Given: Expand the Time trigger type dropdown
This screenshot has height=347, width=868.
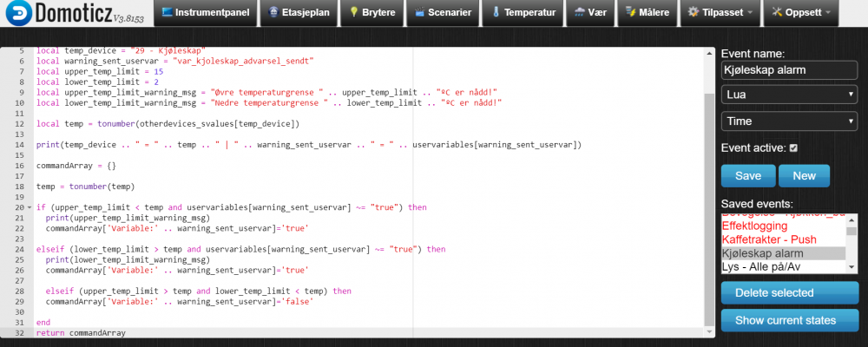Looking at the screenshot, I should (x=789, y=121).
